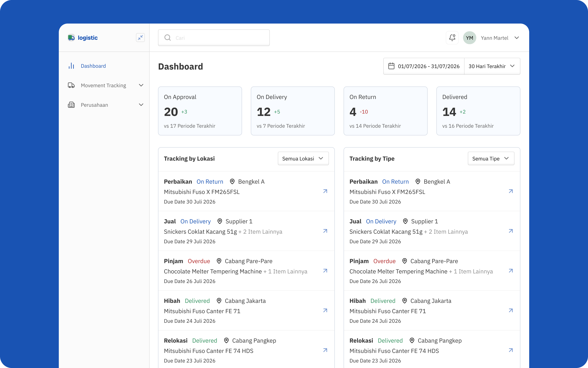Open the Semua Tipe dropdown
The height and width of the screenshot is (368, 588).
click(x=491, y=158)
